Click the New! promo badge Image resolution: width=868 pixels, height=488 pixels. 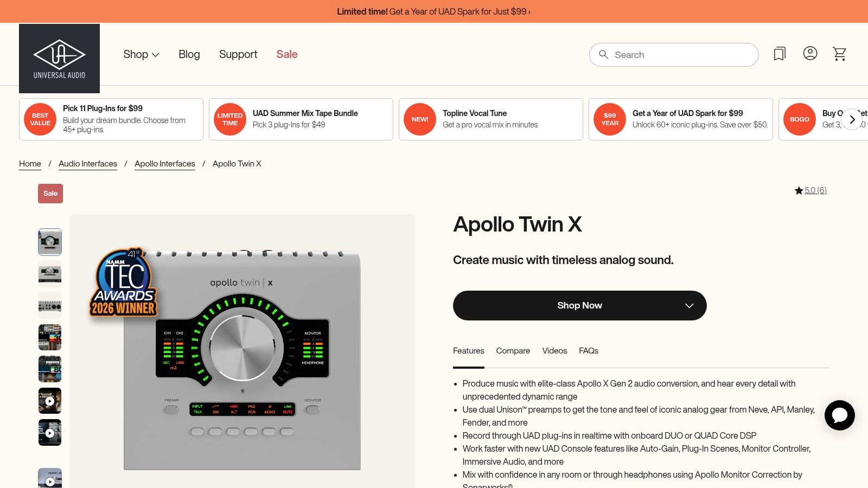(420, 119)
